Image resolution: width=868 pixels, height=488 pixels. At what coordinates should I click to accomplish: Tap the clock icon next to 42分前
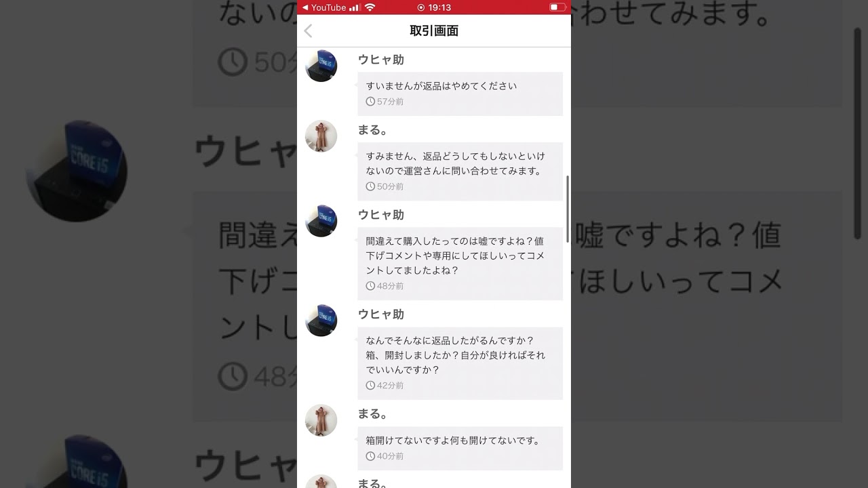click(x=370, y=386)
